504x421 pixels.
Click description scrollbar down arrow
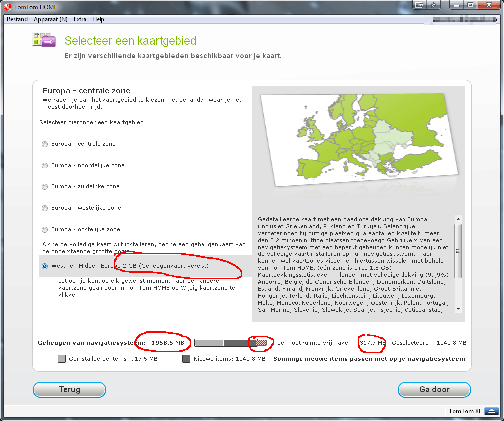[x=458, y=309]
